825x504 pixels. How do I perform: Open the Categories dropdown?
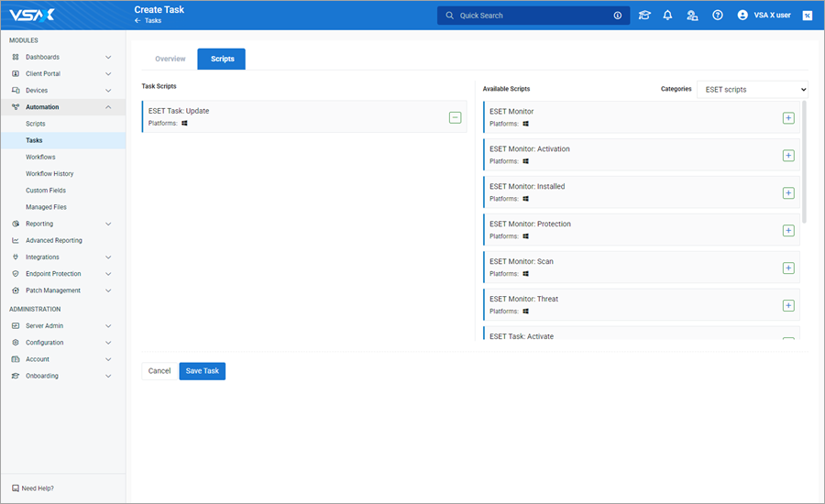point(752,90)
